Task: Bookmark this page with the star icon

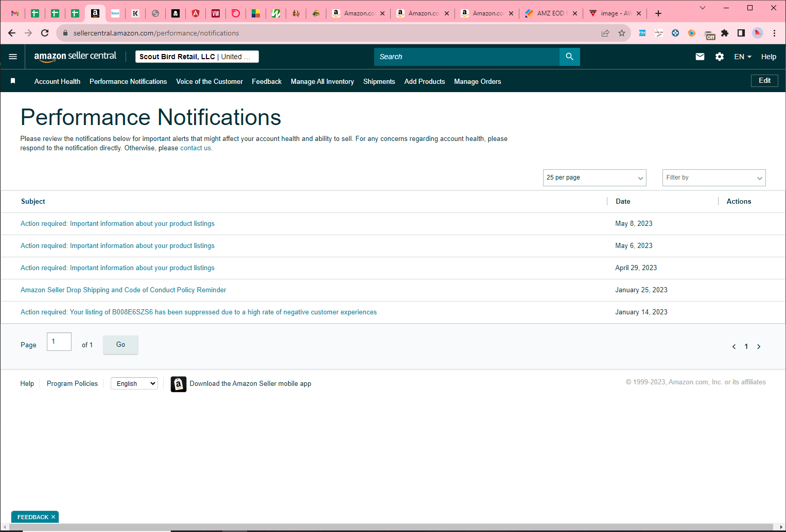Action: 622,33
